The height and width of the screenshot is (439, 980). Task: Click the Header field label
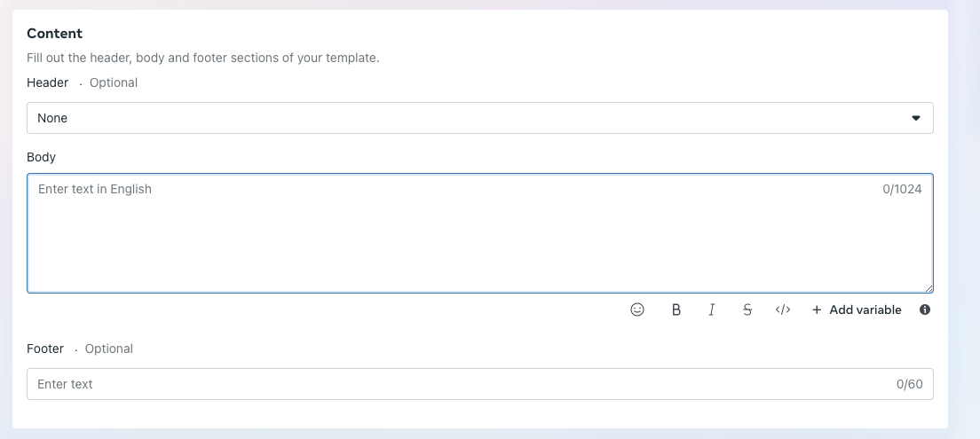[x=48, y=82]
